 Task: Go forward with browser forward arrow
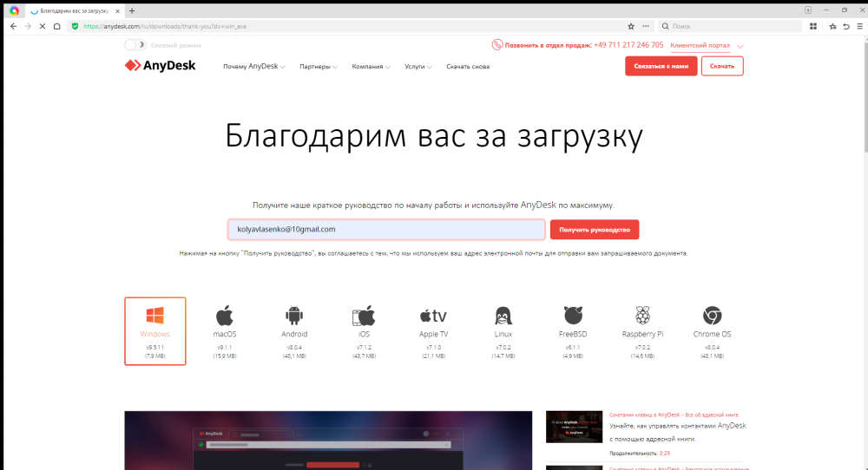point(28,26)
